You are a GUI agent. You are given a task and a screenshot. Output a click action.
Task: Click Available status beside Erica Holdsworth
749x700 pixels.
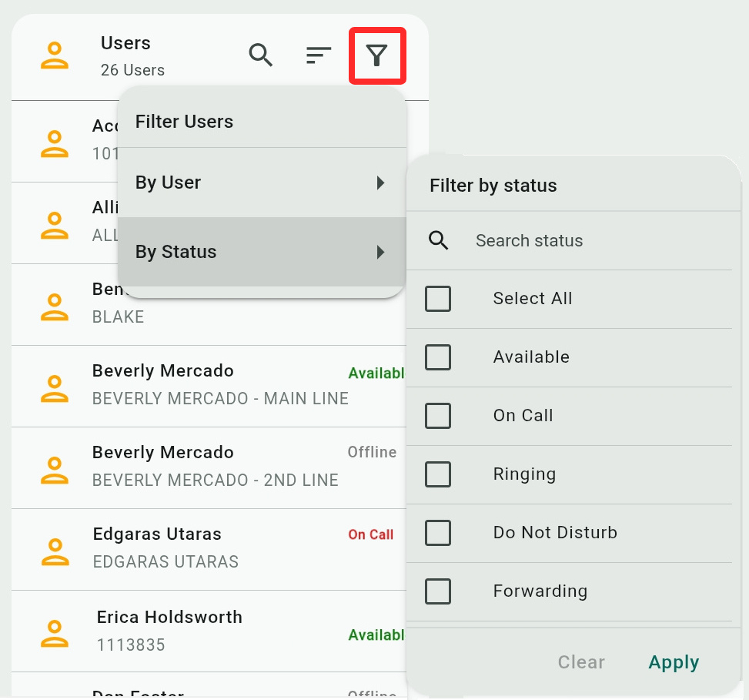click(x=377, y=635)
